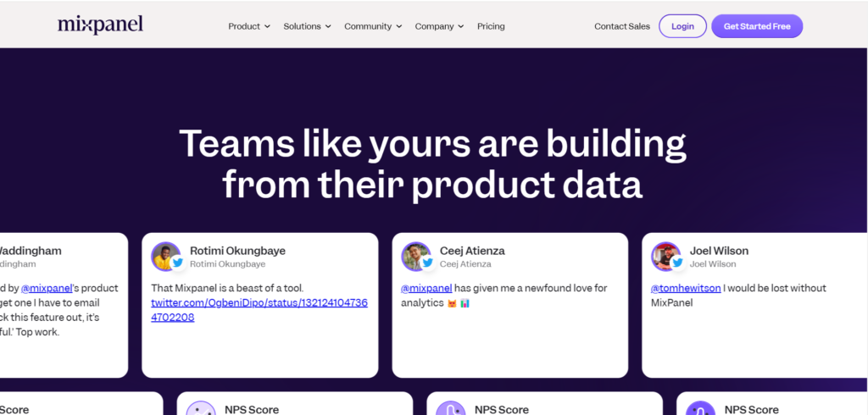Image resolution: width=868 pixels, height=415 pixels.
Task: Expand the Product dropdown menu
Action: pos(249,26)
